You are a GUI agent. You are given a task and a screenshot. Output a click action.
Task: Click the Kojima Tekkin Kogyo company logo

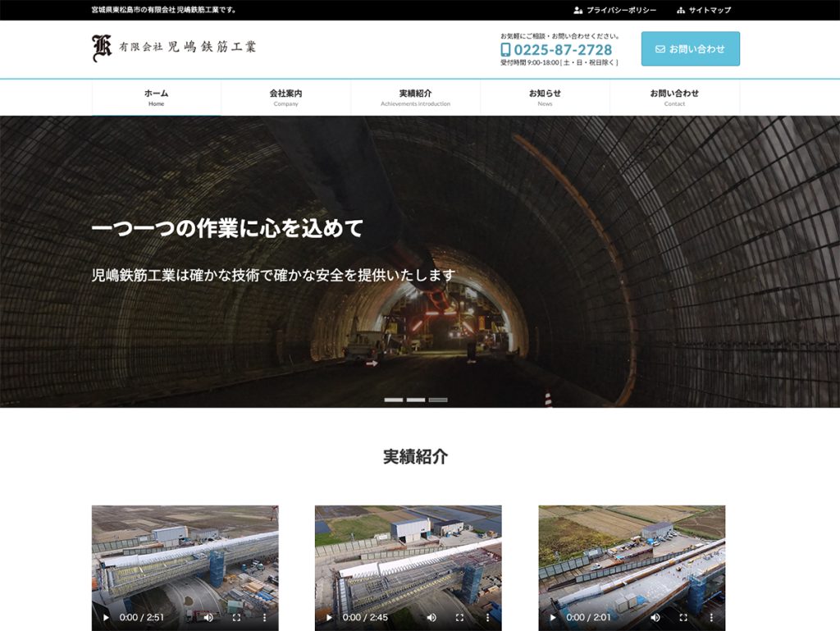click(x=174, y=48)
